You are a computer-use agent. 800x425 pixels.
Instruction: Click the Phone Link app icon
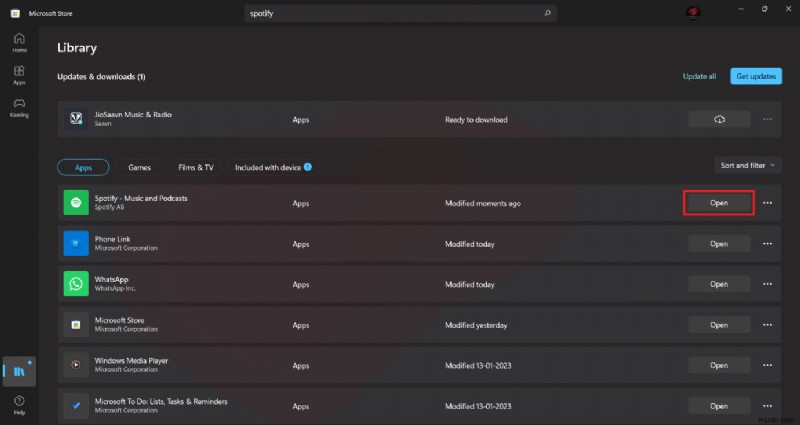pyautogui.click(x=76, y=243)
